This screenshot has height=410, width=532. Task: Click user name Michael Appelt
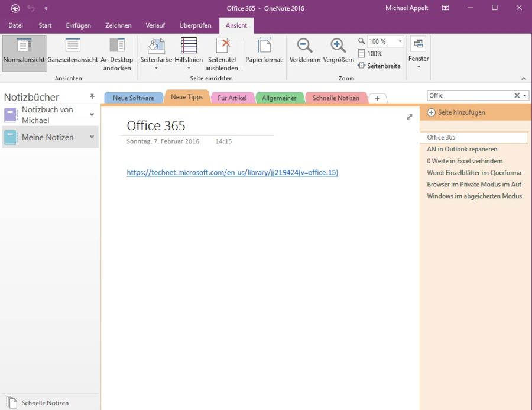point(407,8)
